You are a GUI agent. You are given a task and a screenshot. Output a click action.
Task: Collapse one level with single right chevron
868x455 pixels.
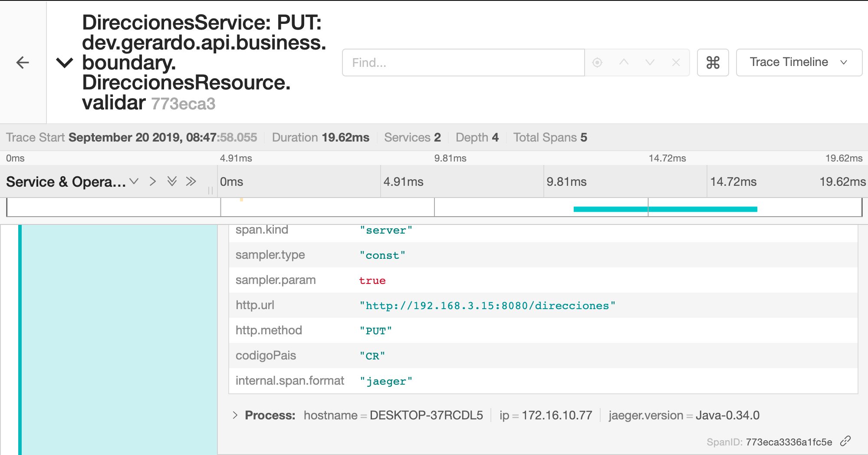[x=153, y=181]
